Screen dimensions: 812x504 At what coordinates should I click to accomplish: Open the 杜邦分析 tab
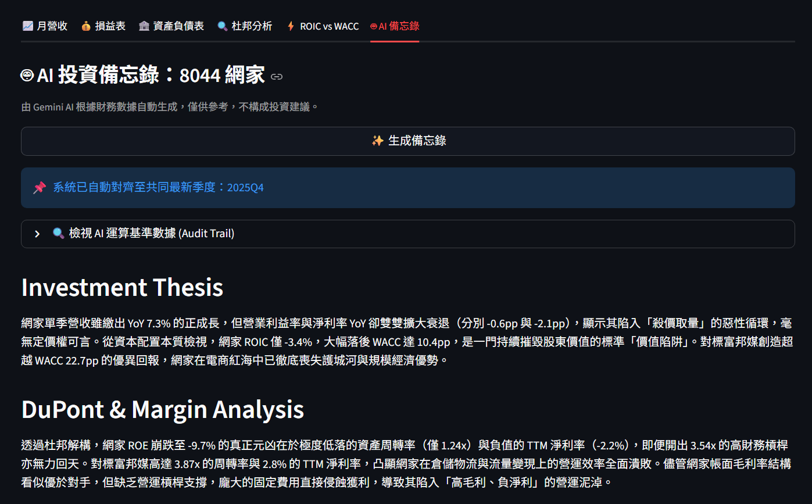[x=245, y=26]
